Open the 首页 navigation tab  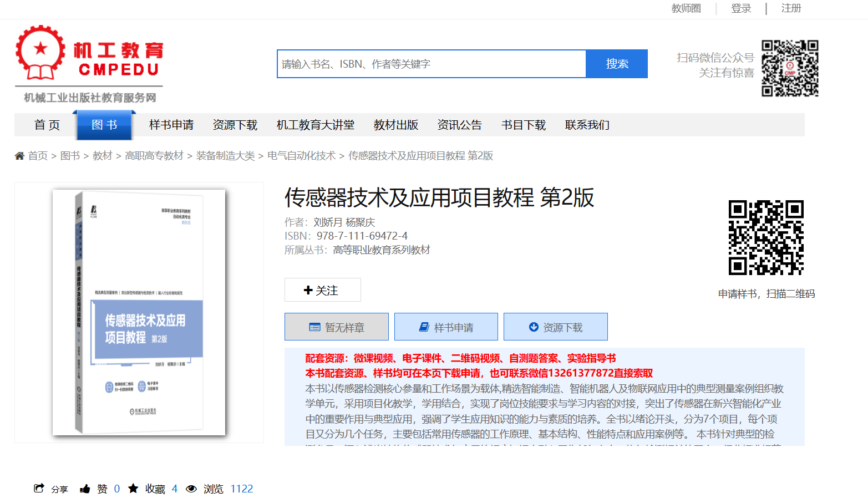[47, 125]
